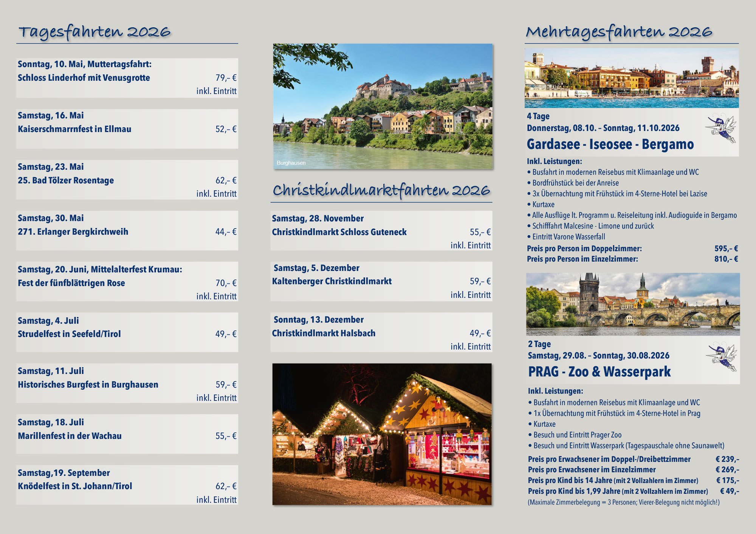Select Historisches Burgfest in Burghausen
The image size is (756, 534).
pos(88,385)
